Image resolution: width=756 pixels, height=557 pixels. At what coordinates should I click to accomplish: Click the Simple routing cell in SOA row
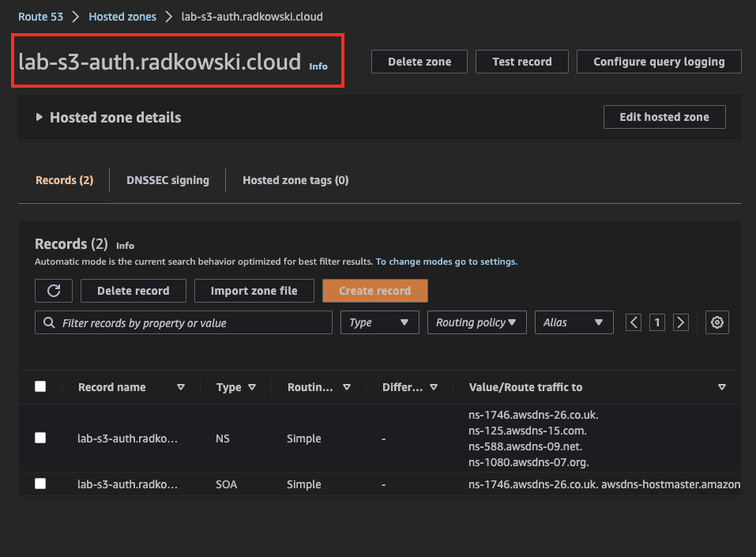tap(304, 484)
